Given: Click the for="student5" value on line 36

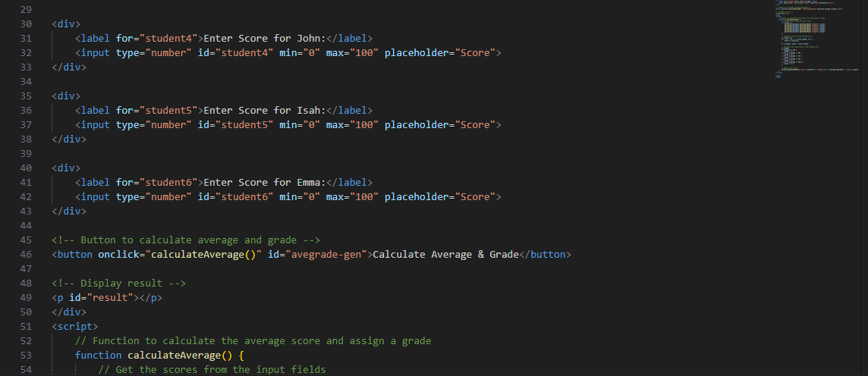Looking at the screenshot, I should pyautogui.click(x=169, y=111).
